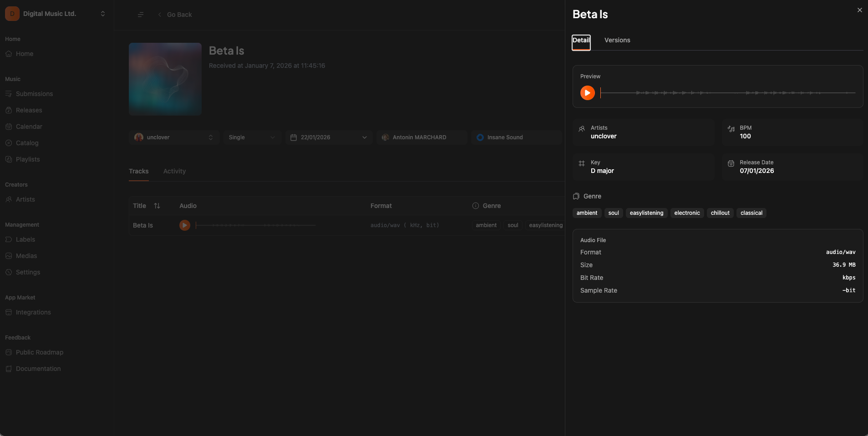Image resolution: width=868 pixels, height=436 pixels.
Task: Click the Beta Is track title cell
Action: [x=143, y=225]
